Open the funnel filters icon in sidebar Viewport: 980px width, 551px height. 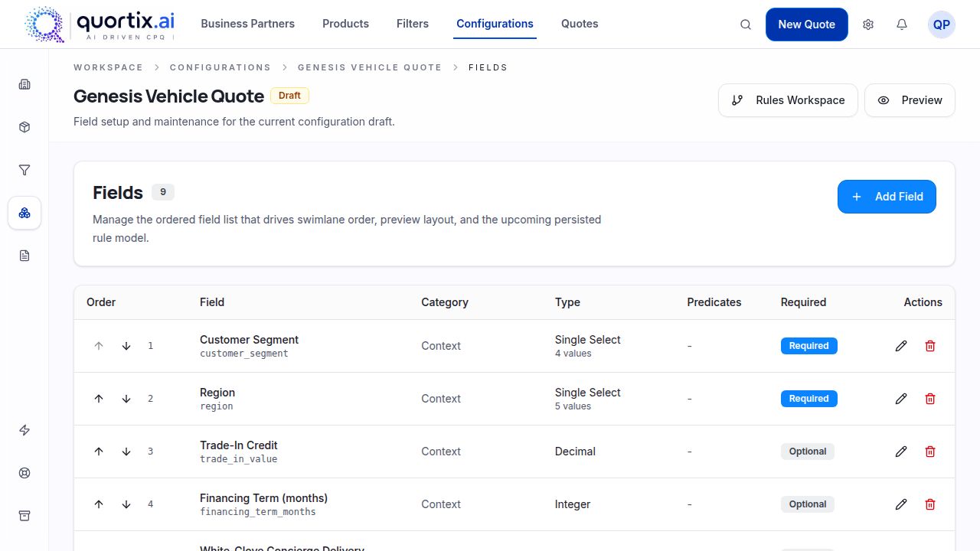pos(24,170)
